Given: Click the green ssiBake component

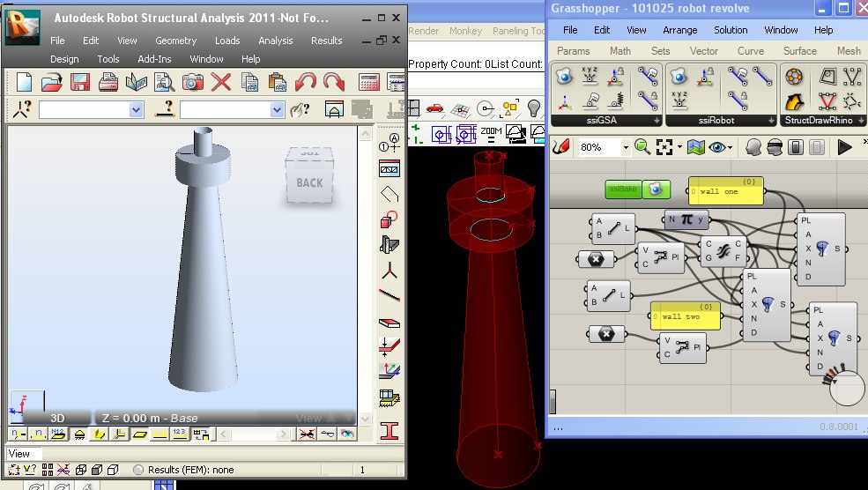Looking at the screenshot, I should [x=638, y=189].
